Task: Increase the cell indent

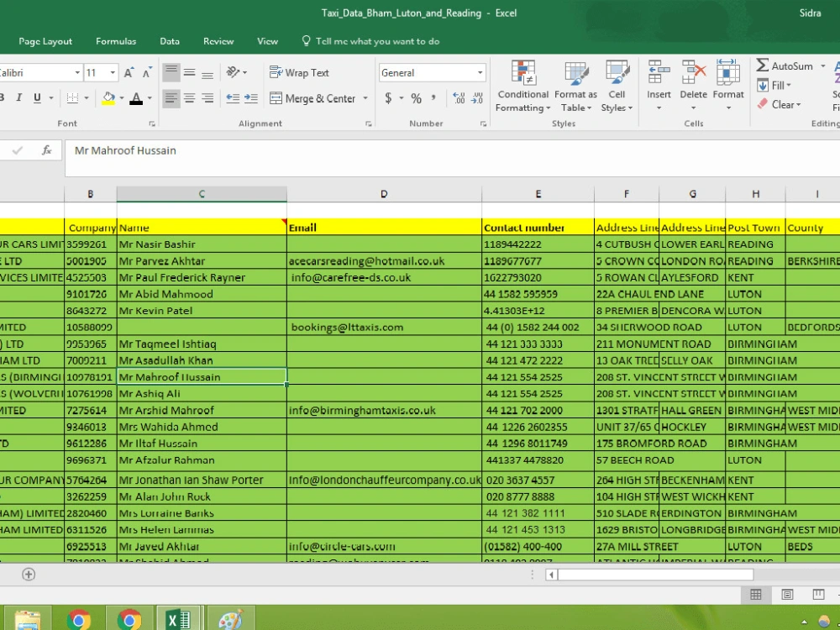Action: (x=250, y=98)
